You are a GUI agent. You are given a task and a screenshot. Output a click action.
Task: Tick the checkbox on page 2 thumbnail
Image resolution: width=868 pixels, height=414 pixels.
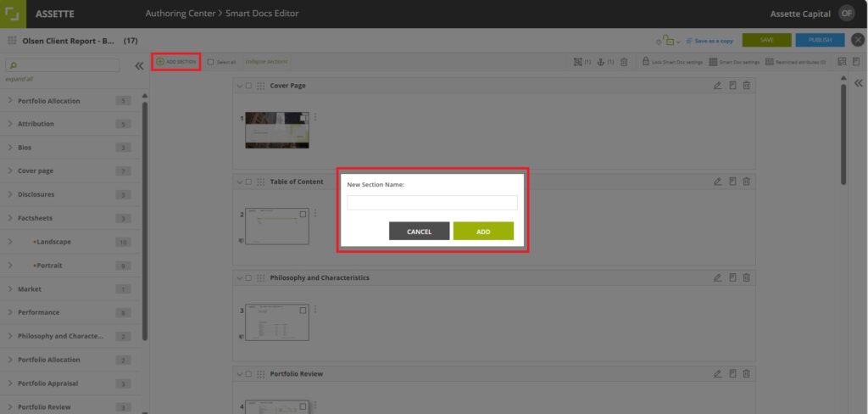point(303,214)
